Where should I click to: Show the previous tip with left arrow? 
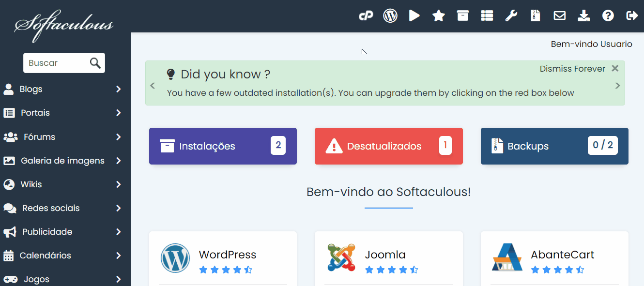click(x=153, y=86)
